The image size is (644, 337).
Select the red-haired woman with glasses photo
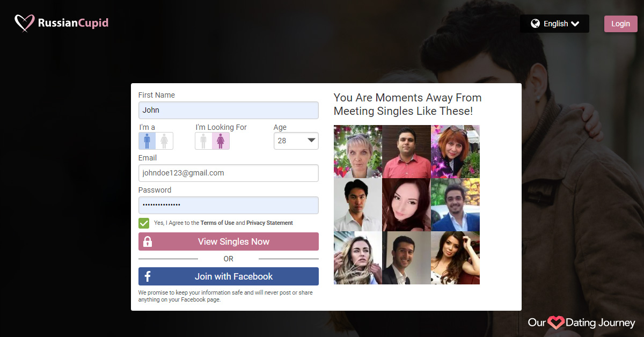coord(455,151)
